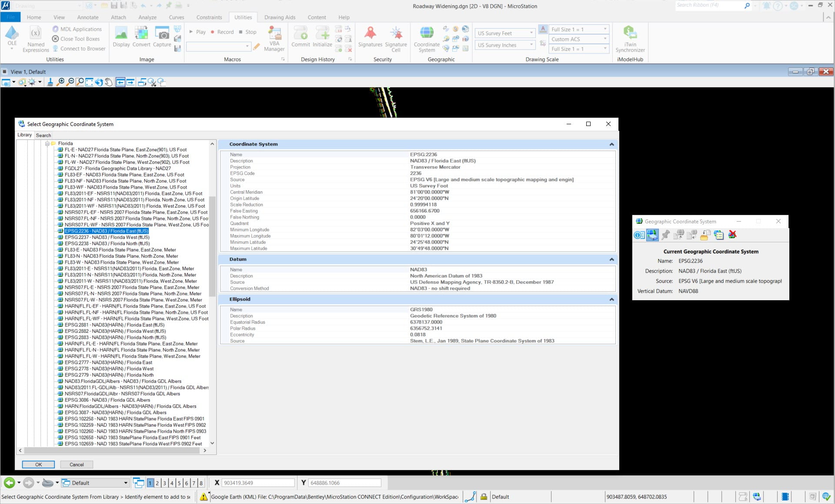Viewport: 835px width, 504px height.
Task: Toggle view number 3 button
Action: coord(164,483)
